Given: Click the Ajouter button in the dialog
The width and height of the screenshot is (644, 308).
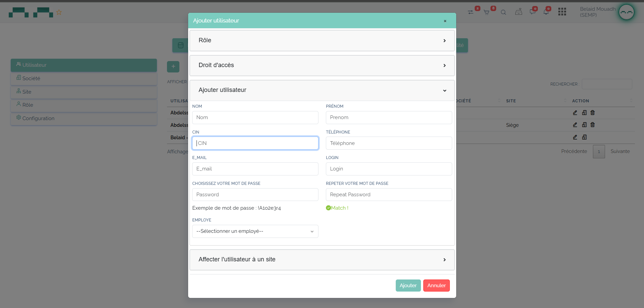Looking at the screenshot, I should point(408,286).
